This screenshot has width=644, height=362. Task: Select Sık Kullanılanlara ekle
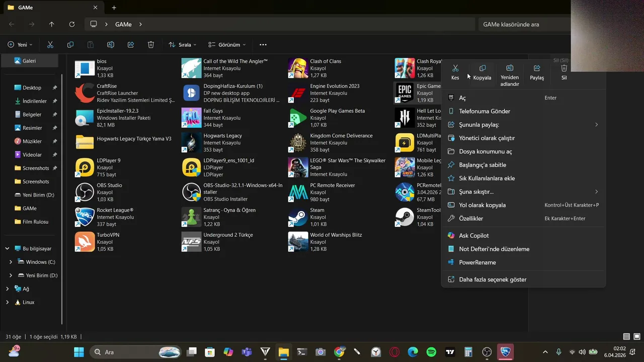(x=523, y=178)
